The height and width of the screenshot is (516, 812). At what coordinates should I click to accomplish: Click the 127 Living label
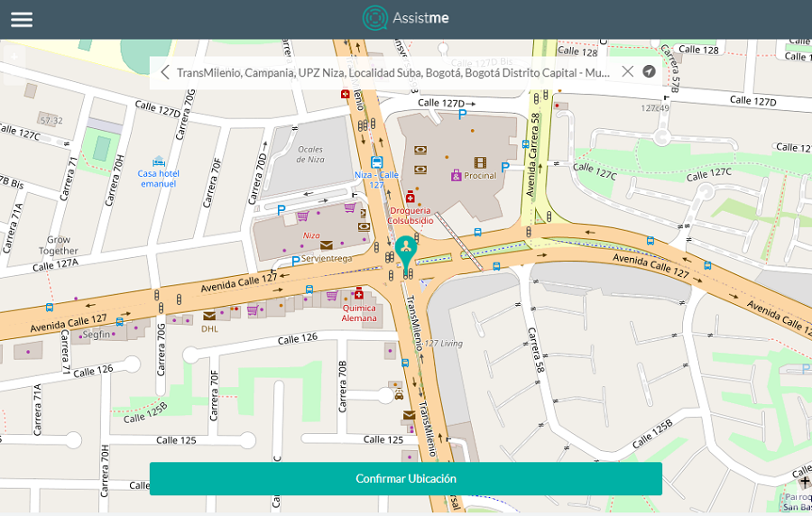[x=443, y=343]
